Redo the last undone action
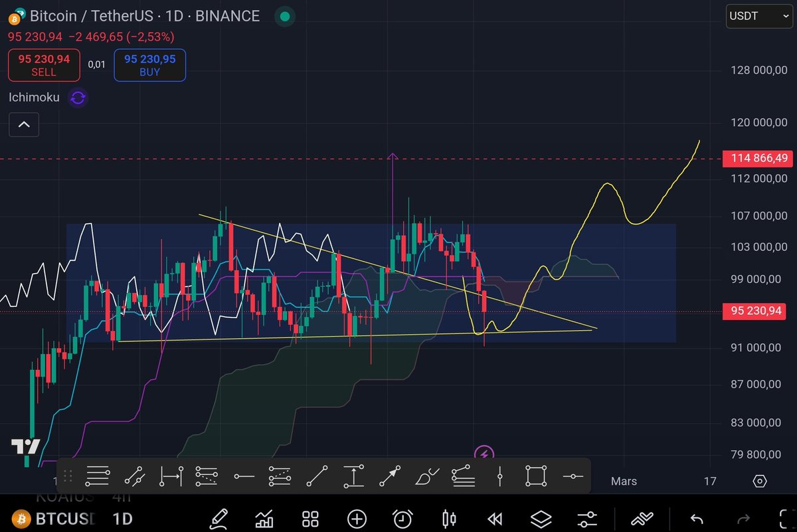This screenshot has width=797, height=532. (x=744, y=519)
